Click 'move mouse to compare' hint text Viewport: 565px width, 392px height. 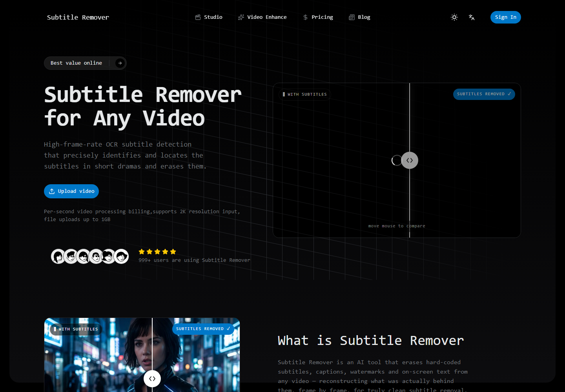click(397, 226)
